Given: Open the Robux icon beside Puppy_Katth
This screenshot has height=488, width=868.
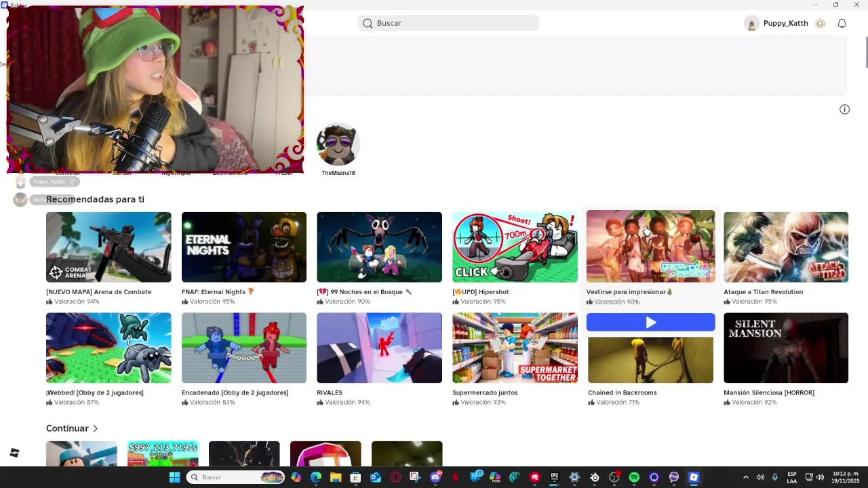Looking at the screenshot, I should tap(820, 23).
